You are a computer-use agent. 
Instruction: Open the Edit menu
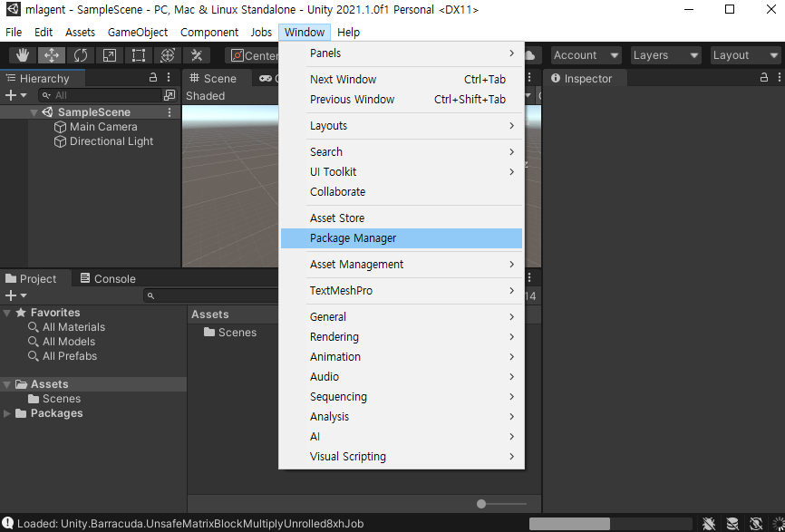[x=44, y=32]
